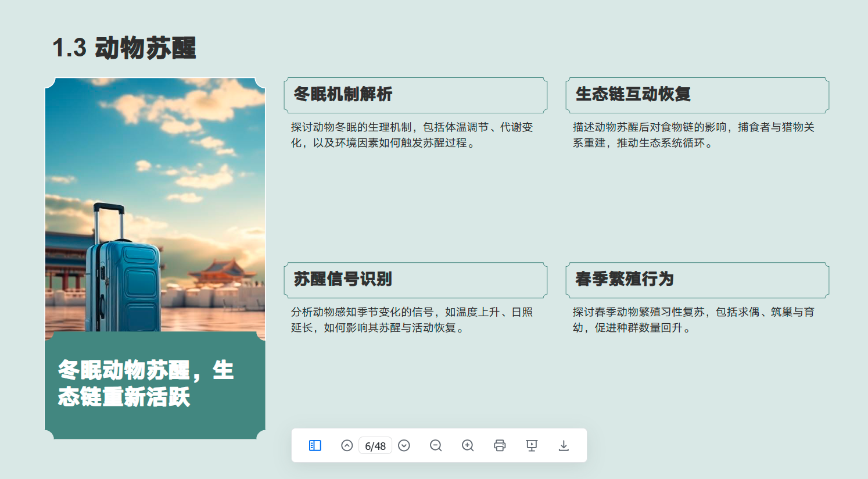Zoom in using the magnifier plus icon
The width and height of the screenshot is (868, 479).
point(468,445)
